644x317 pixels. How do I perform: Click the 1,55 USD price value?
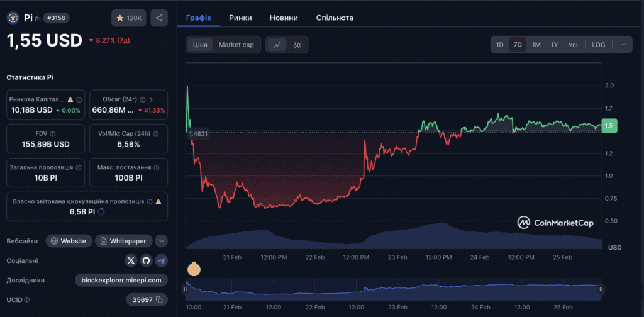click(45, 40)
